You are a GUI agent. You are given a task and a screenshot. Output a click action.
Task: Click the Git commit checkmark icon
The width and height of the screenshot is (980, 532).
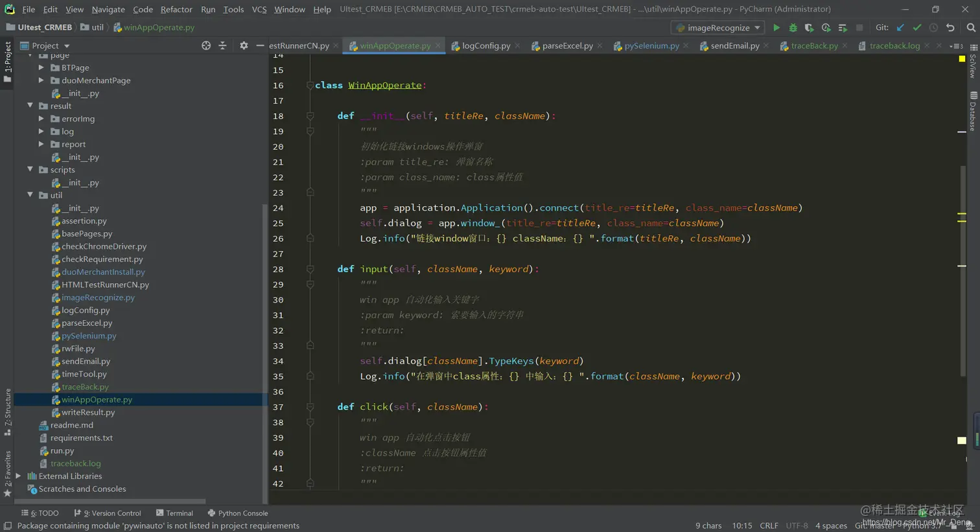[x=916, y=28]
